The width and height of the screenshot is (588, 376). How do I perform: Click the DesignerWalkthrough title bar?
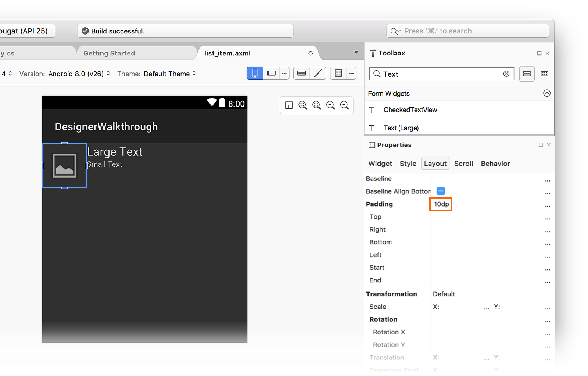(x=145, y=126)
